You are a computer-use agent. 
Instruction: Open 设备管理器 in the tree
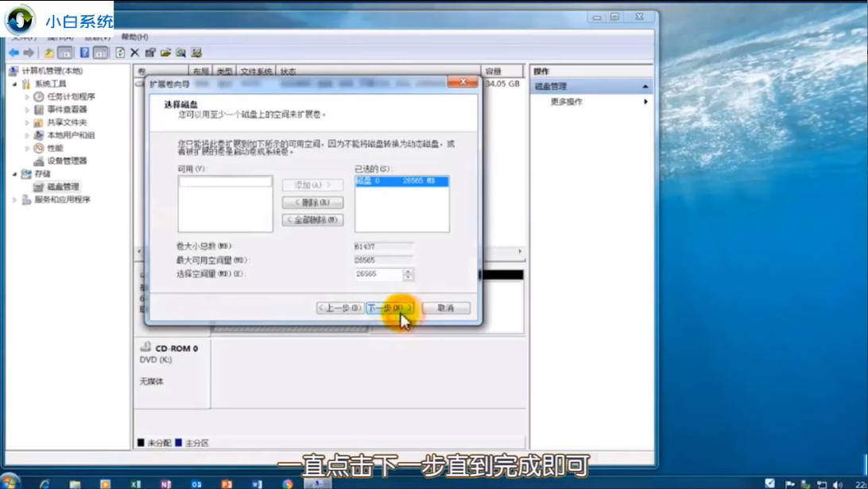coord(67,161)
